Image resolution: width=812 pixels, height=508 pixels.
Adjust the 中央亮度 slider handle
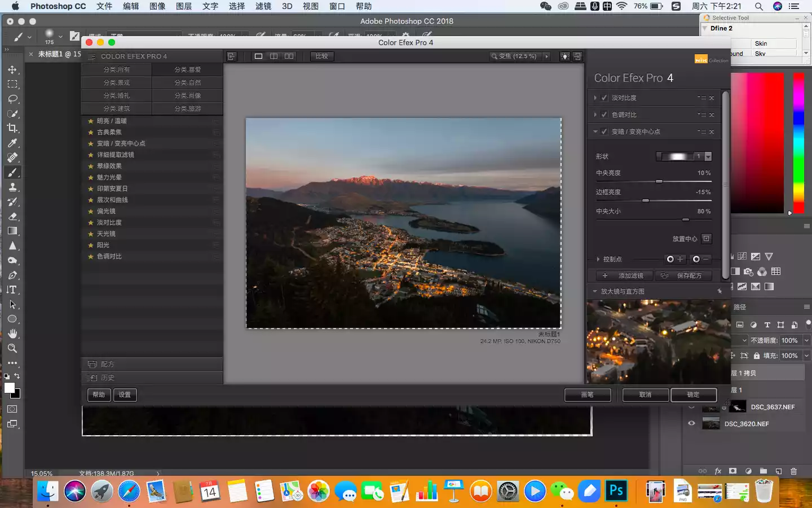tap(659, 182)
